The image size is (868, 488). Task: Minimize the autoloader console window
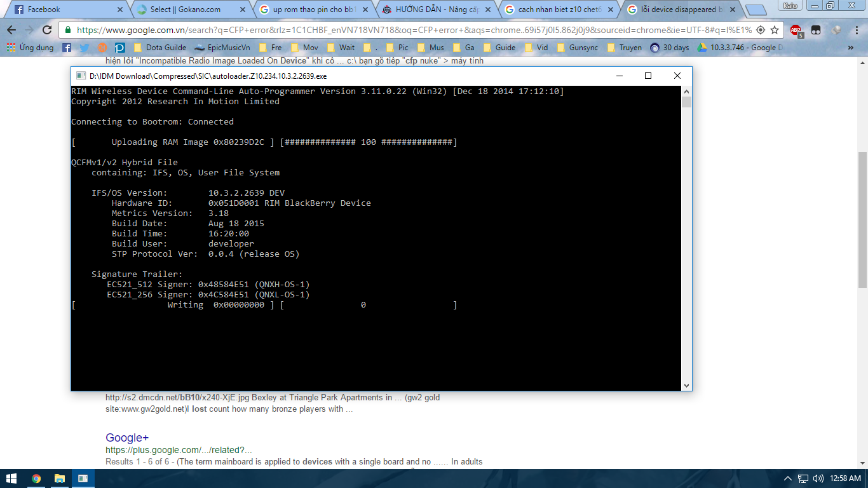(619, 76)
